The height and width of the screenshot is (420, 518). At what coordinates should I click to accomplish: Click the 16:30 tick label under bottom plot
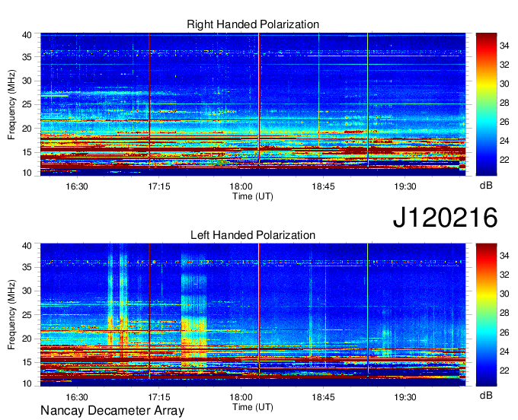[x=77, y=397]
